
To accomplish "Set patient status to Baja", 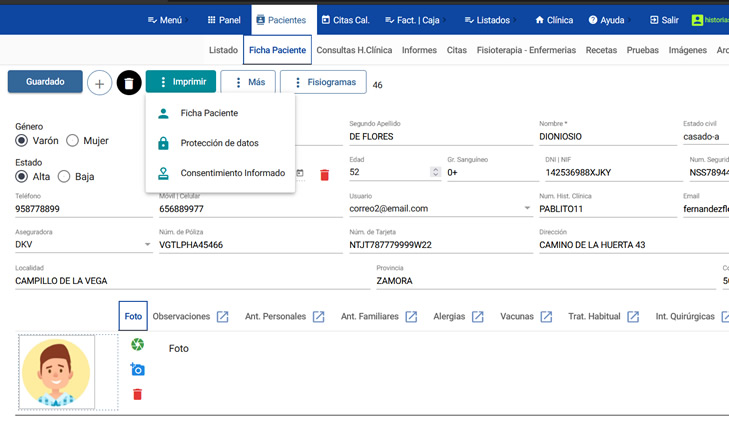I will tap(64, 177).
